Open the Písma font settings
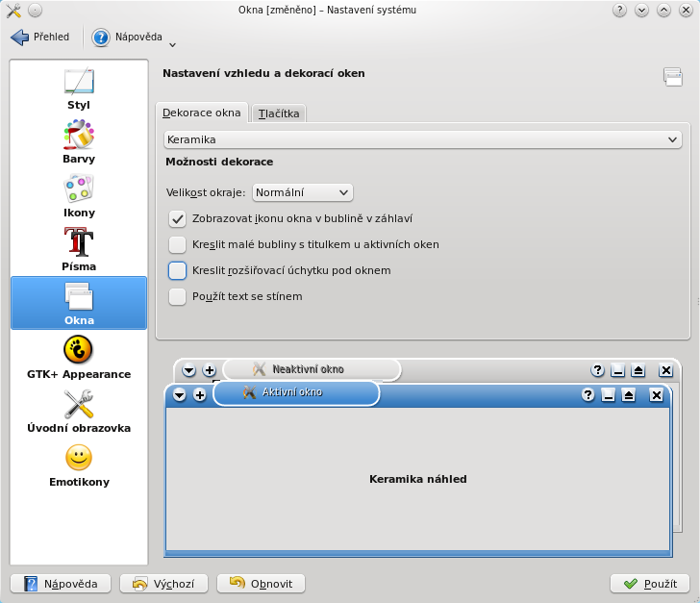This screenshot has height=603, width=700. (79, 250)
